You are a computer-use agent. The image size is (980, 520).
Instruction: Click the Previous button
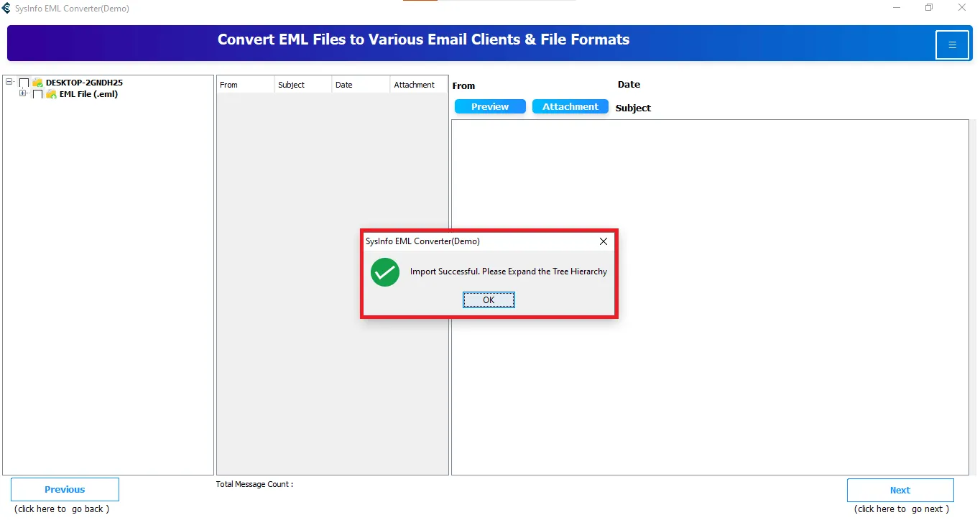pos(65,490)
